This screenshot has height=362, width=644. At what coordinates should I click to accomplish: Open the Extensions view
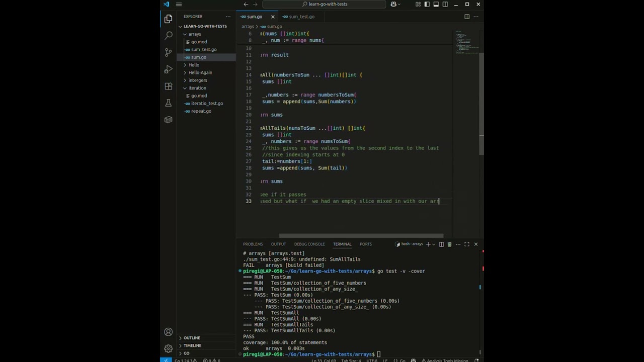[x=168, y=86]
